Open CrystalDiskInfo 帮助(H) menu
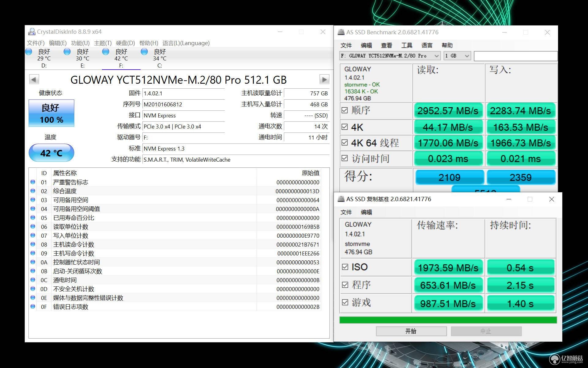Screen dimensions: 588x368 [x=149, y=43]
